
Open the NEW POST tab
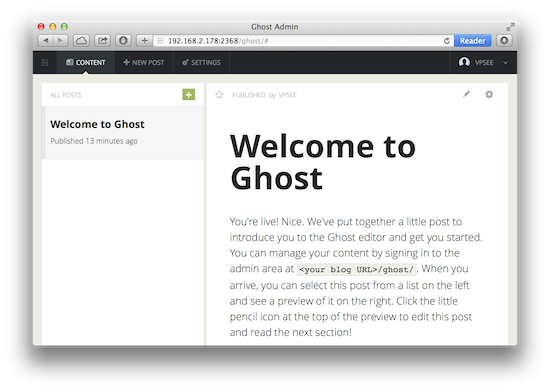click(143, 62)
